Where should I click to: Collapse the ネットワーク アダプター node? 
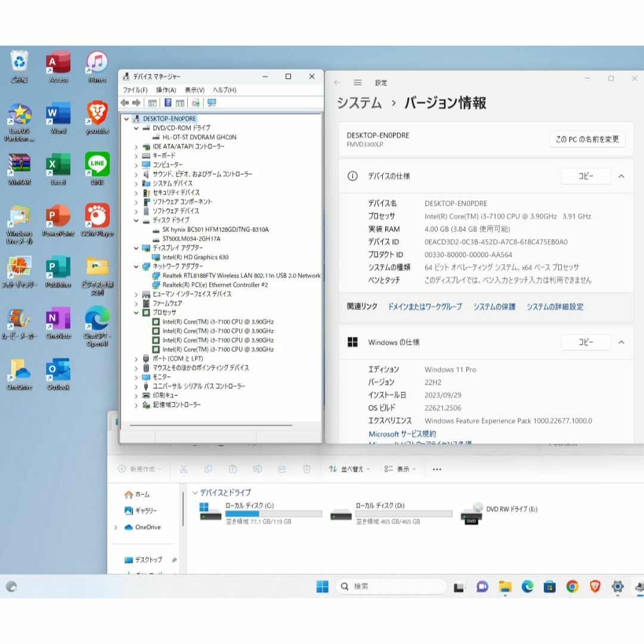[136, 267]
